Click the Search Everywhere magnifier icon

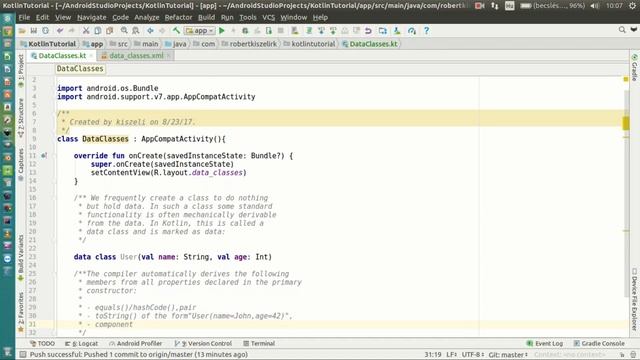tap(622, 30)
